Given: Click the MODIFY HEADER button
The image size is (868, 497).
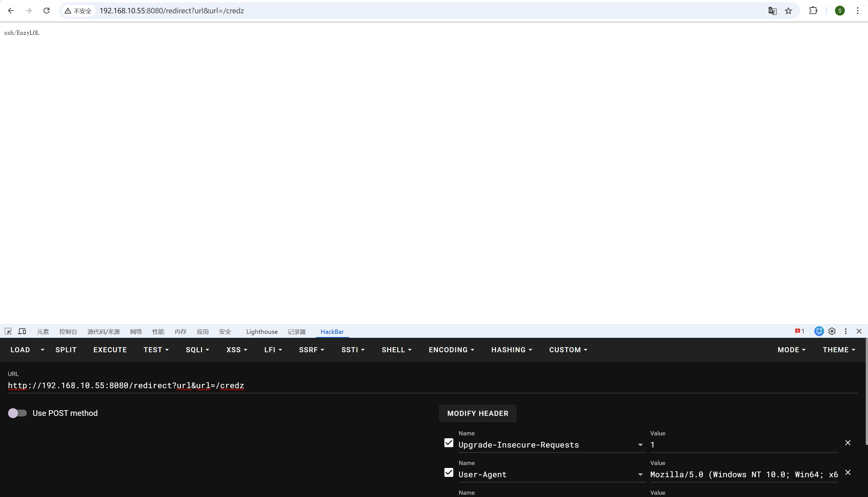Looking at the screenshot, I should (477, 413).
